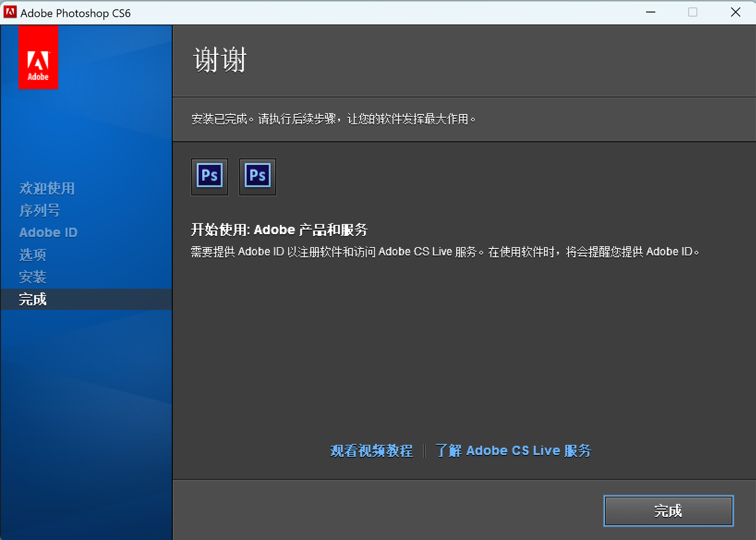Open the Adobe ID step in sidebar
The height and width of the screenshot is (540, 756).
coord(48,232)
